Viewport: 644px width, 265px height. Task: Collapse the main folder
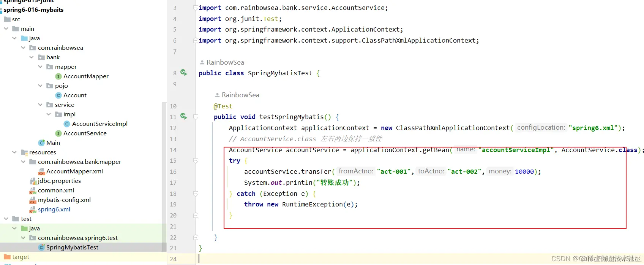[6, 29]
